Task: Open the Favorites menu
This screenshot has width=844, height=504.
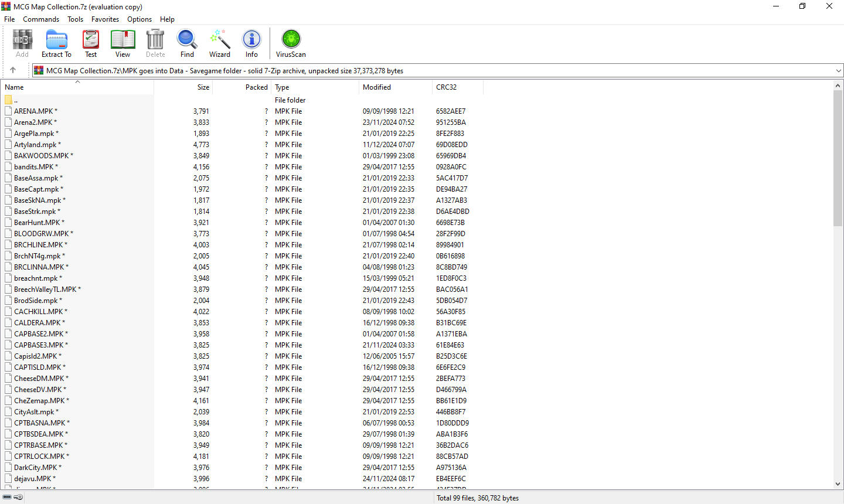Action: click(x=105, y=19)
